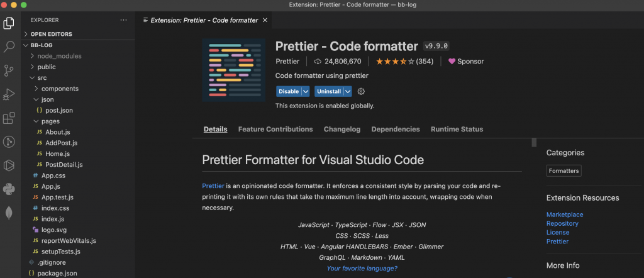Open the AddPost.js file
Viewport: 644px width, 278px height.
[61, 143]
